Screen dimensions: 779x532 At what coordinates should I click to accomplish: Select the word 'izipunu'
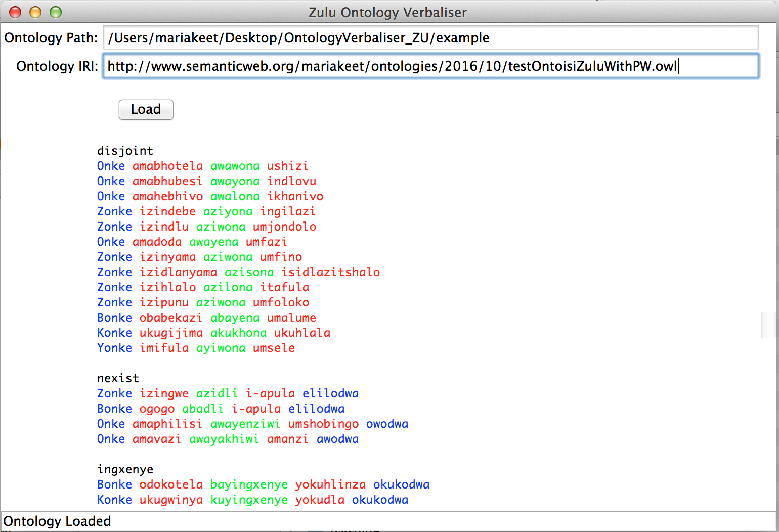coord(164,303)
